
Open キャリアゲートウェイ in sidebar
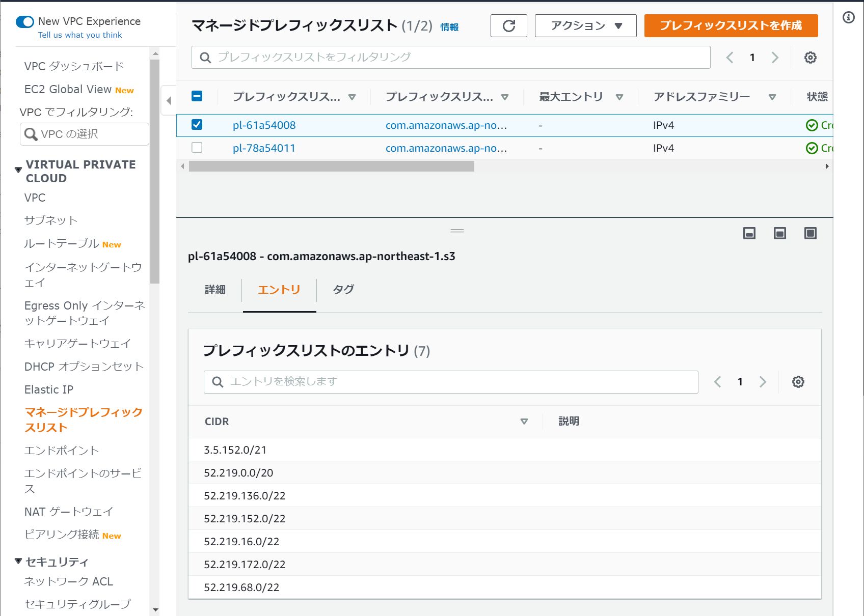click(77, 344)
